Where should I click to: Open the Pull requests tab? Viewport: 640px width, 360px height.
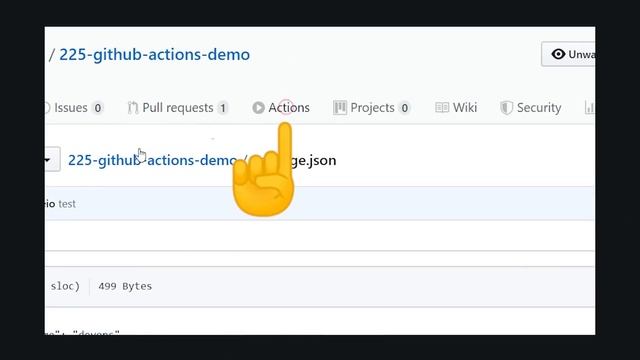click(178, 108)
